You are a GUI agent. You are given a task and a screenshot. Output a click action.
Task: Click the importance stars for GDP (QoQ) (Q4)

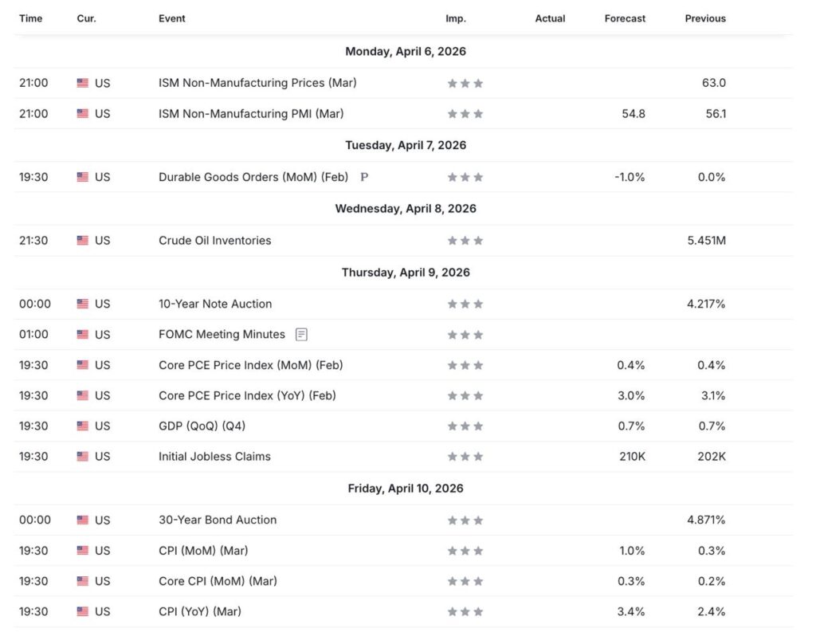pos(465,426)
